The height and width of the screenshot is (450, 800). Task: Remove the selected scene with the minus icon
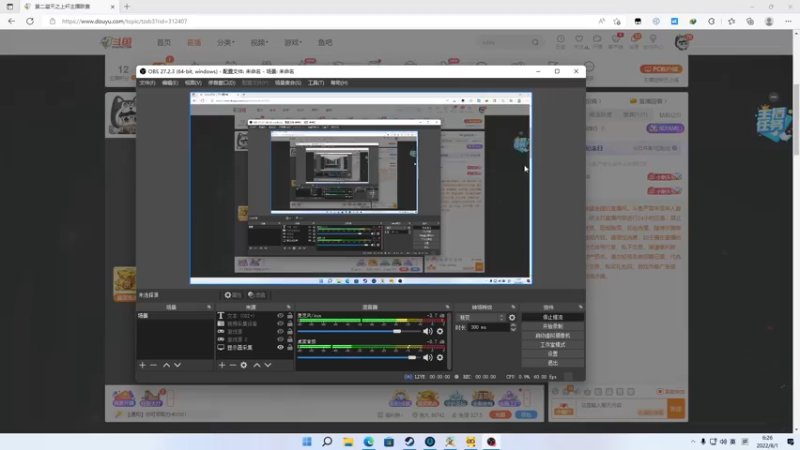[x=153, y=365]
